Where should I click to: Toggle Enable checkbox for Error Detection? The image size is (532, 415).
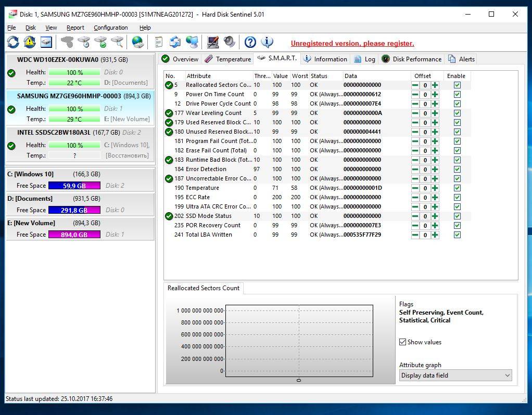[x=457, y=169]
